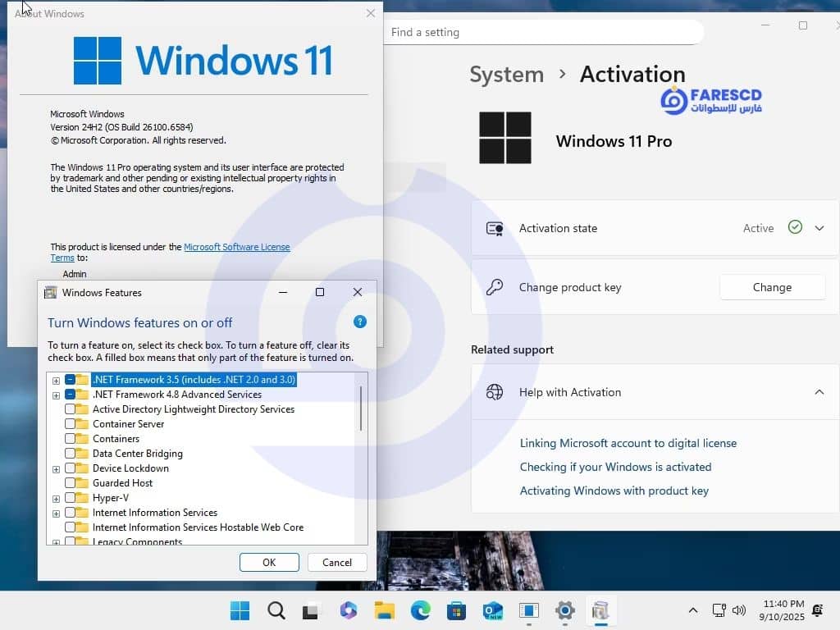Click the Windows Features title bar icon

[x=50, y=293]
